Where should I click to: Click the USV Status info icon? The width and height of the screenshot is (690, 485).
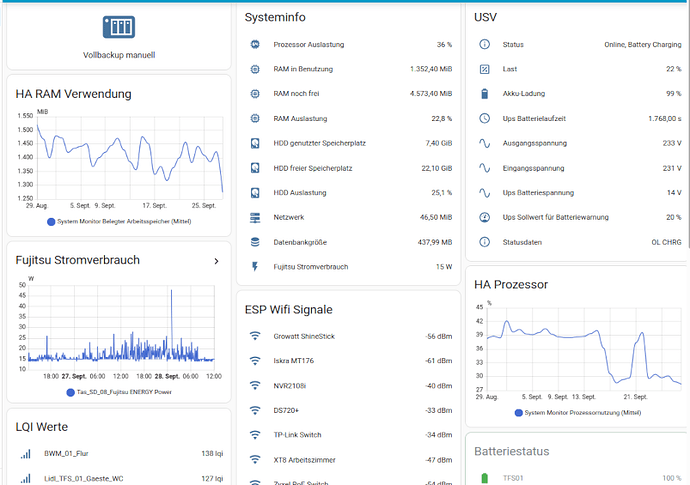[x=484, y=45]
